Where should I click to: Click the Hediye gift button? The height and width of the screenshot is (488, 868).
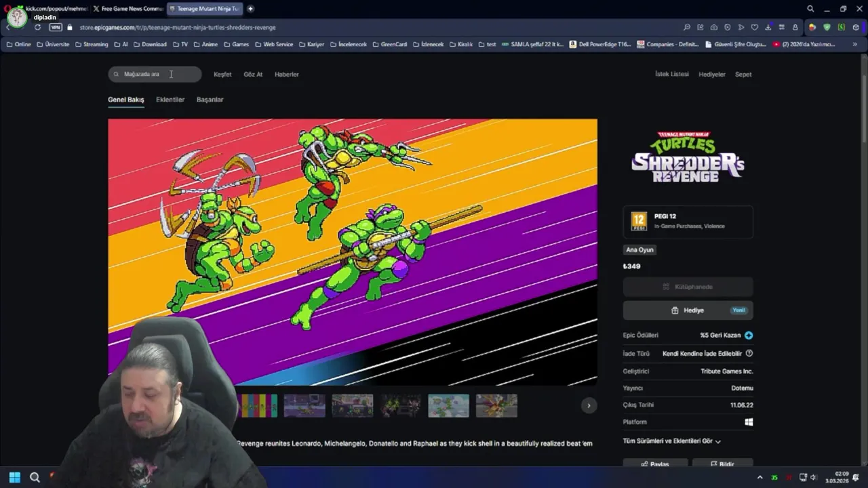click(x=688, y=310)
